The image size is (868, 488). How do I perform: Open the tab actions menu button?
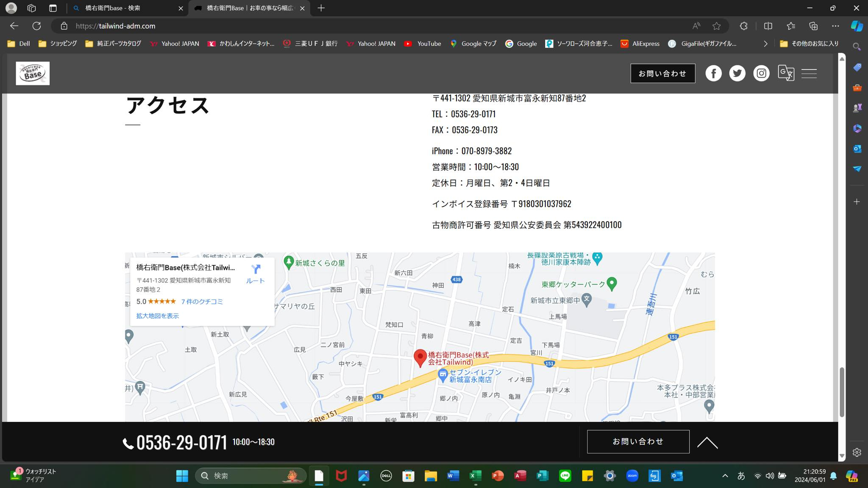click(53, 8)
